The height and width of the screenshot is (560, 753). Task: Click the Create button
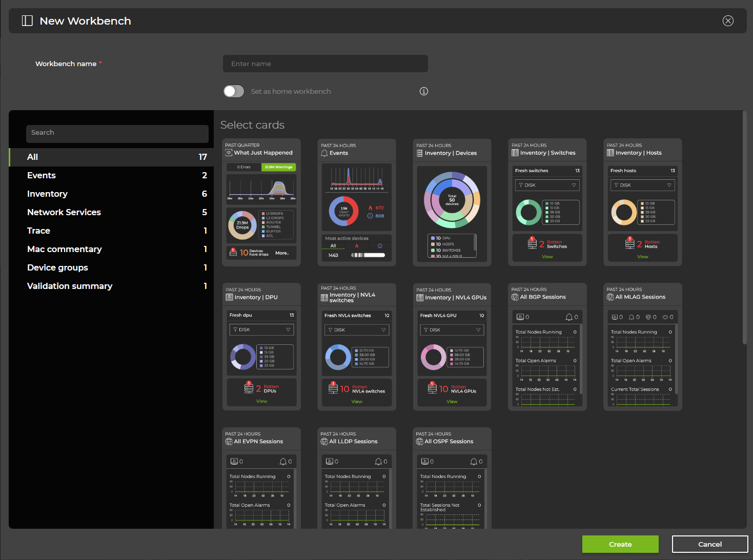click(x=620, y=544)
